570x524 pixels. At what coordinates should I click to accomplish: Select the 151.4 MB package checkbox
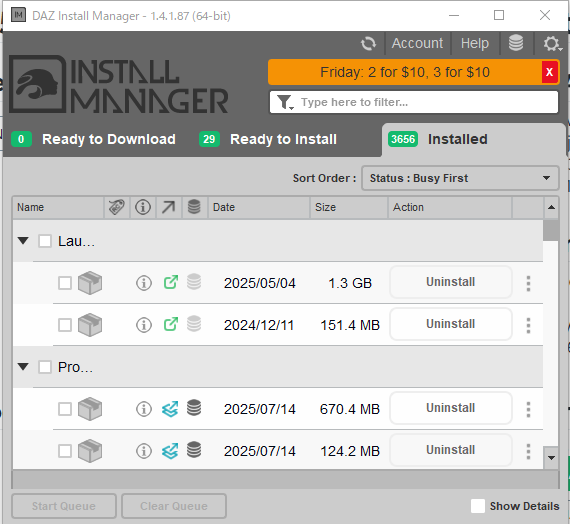click(x=65, y=325)
